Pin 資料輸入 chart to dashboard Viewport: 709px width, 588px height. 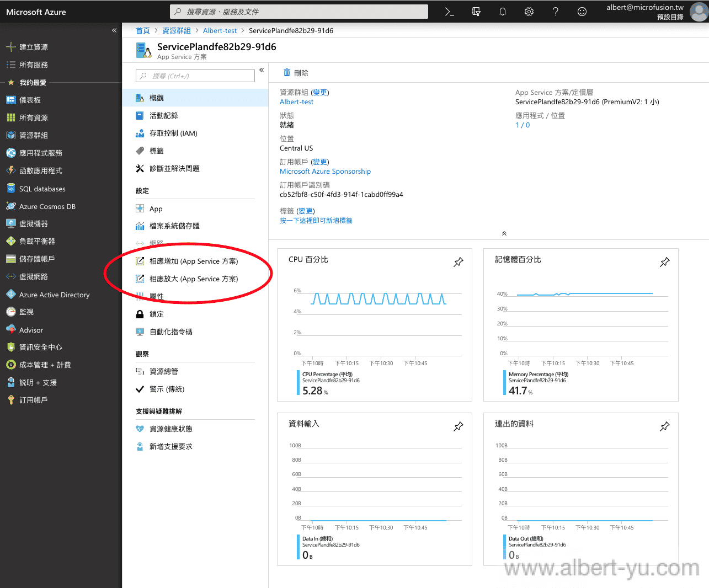pyautogui.click(x=459, y=426)
